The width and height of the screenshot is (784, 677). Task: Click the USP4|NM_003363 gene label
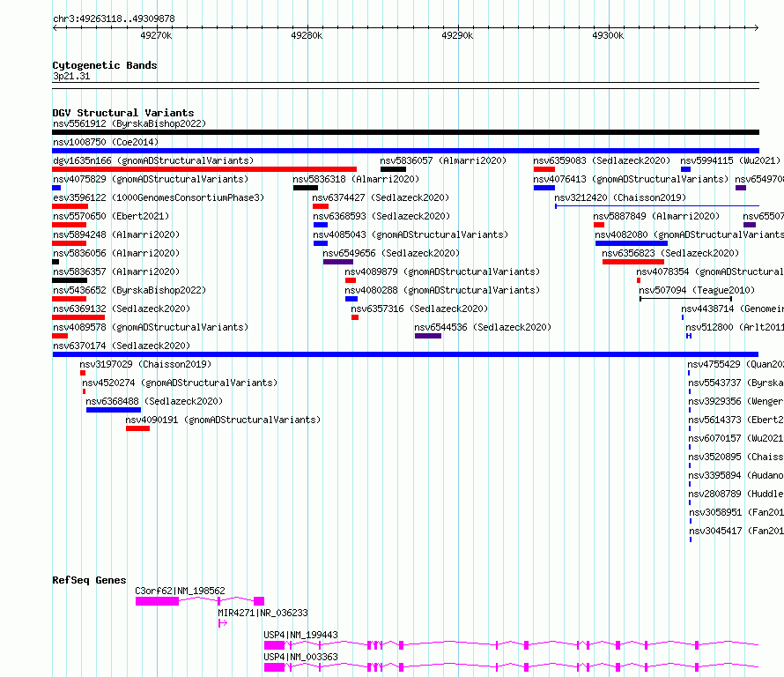301,657
